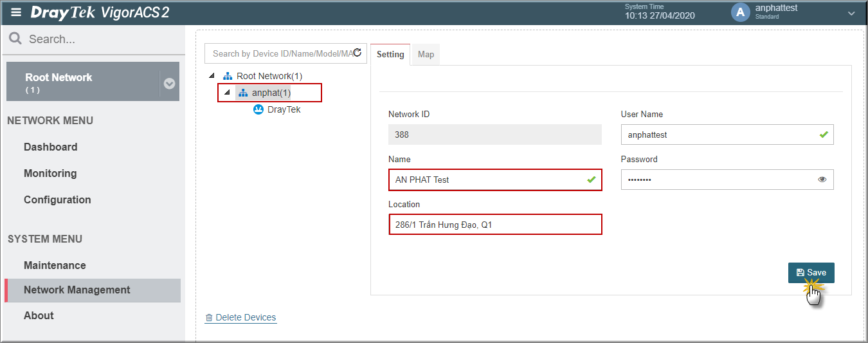Click the trash icon beside Delete Devices
Screen dimensions: 868x343
(x=209, y=318)
